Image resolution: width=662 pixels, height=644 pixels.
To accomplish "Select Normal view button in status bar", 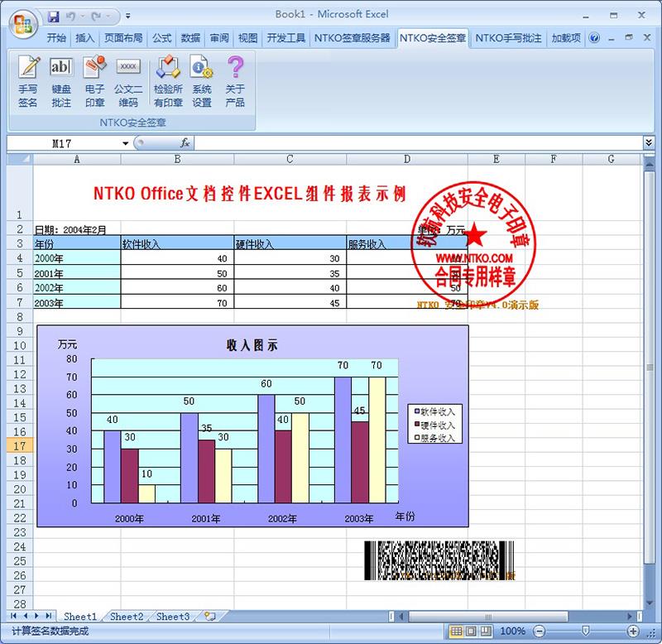I will point(456,632).
